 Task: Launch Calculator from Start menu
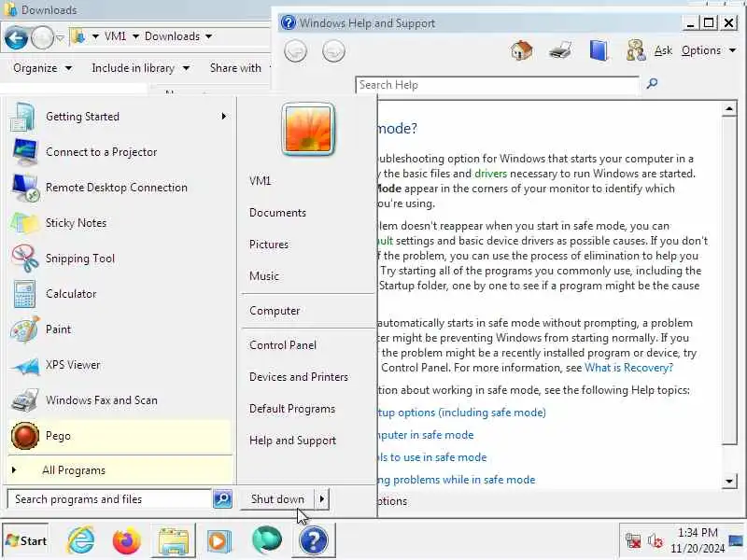[x=120, y=294]
